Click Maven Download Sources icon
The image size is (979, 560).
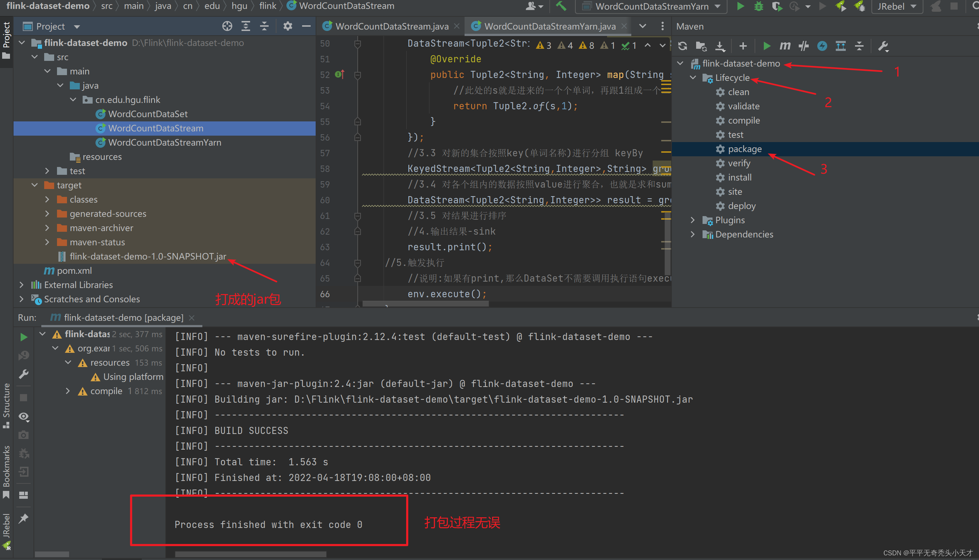(x=720, y=46)
